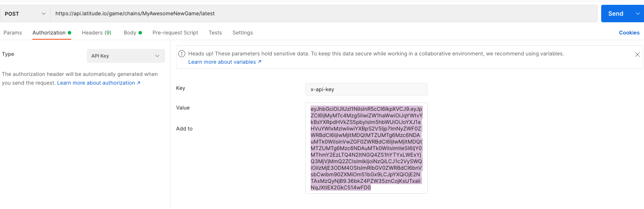Follow the Learn more about variables link
Viewport: 644px width, 209px height.
click(225, 62)
